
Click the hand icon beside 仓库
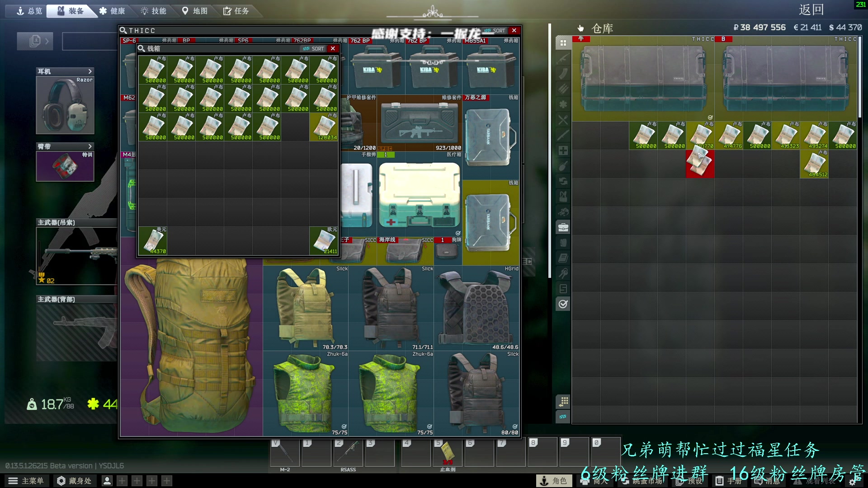coord(580,28)
